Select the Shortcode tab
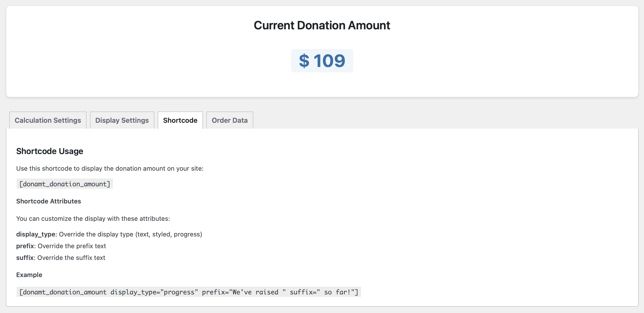This screenshot has width=644, height=313. point(180,120)
